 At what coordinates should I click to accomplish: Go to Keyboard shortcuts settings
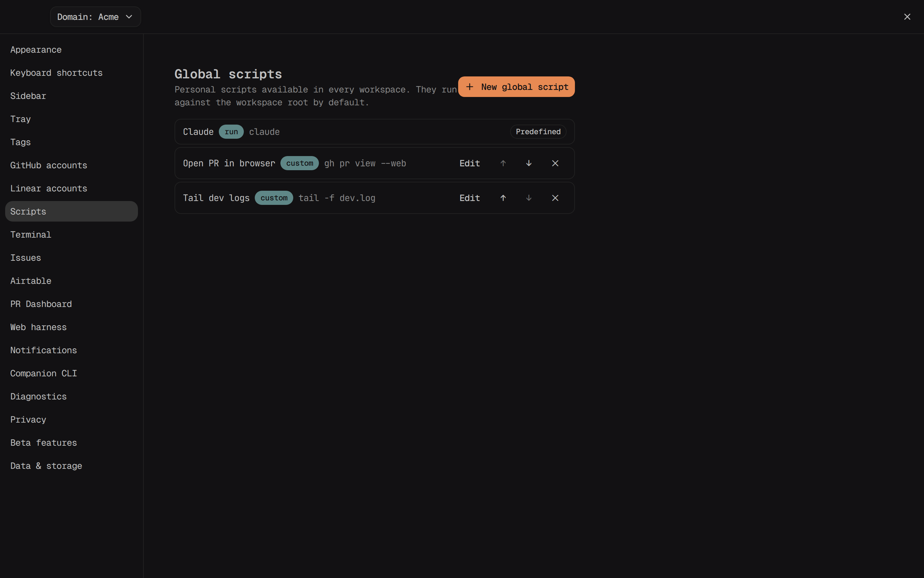coord(72,73)
